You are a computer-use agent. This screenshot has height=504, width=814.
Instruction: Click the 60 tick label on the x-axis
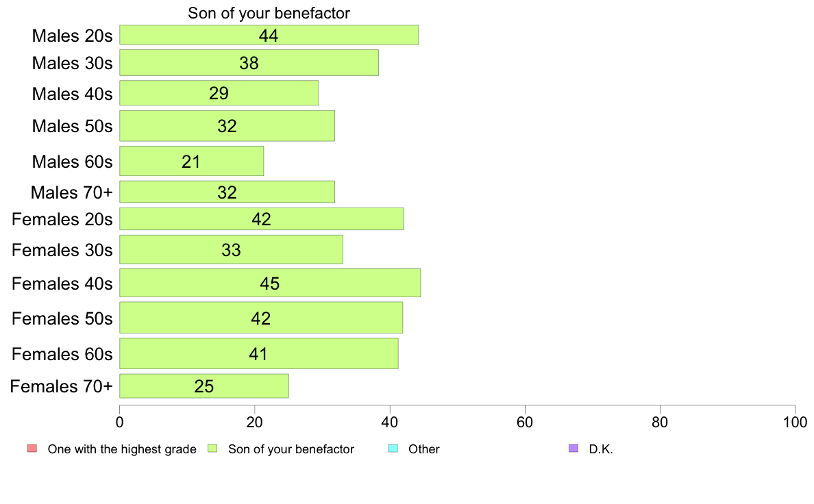[525, 422]
